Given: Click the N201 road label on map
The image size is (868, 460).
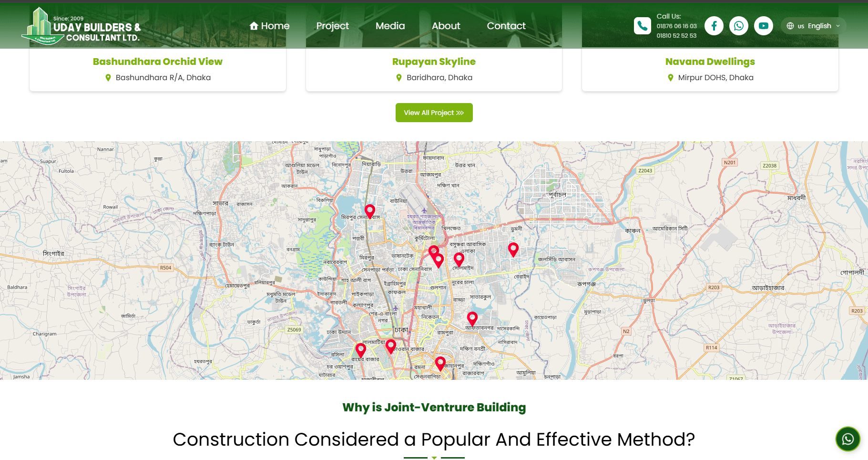Looking at the screenshot, I should tap(730, 162).
